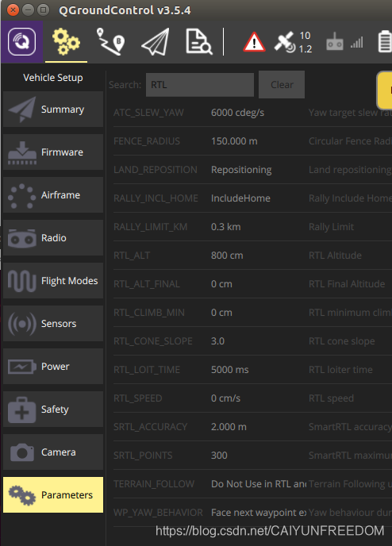Open the Safety setup page
Viewport: 392px width, 546px height.
53,409
